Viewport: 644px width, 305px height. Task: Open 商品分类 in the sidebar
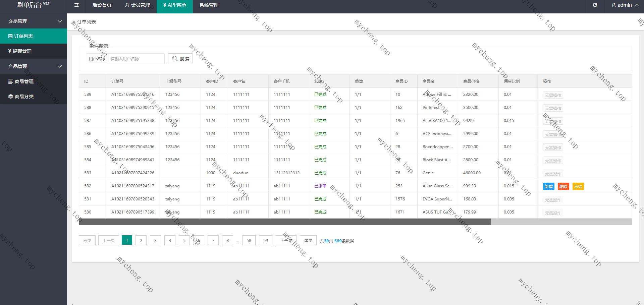pyautogui.click(x=34, y=97)
